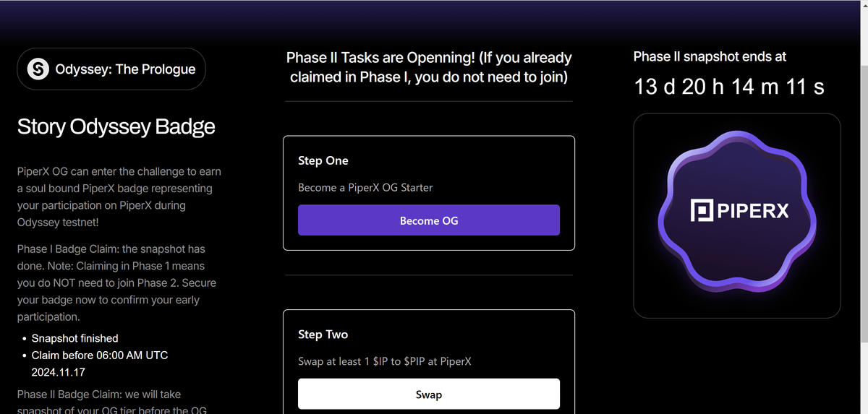Select the "Odyssey: The Prologue" pill label

[x=125, y=69]
